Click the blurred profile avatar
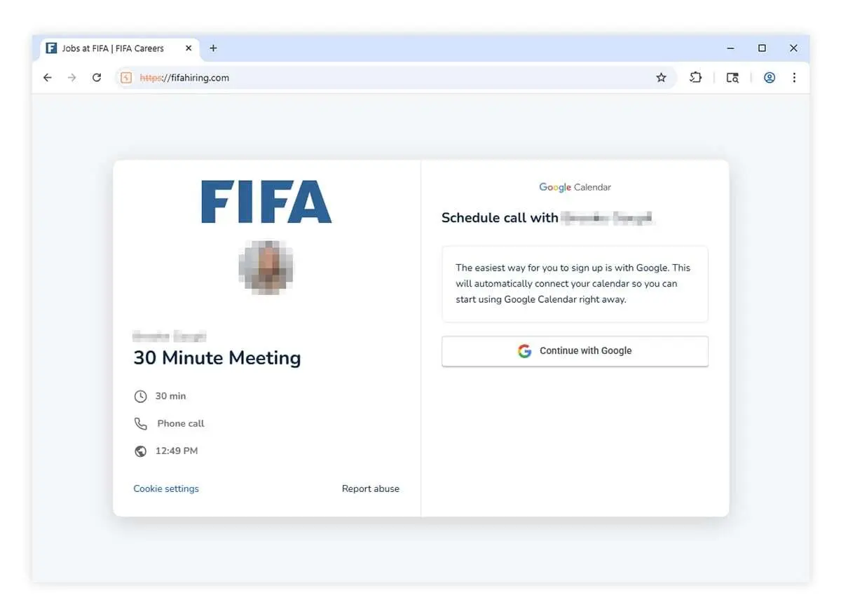The image size is (841, 616). pos(266,266)
